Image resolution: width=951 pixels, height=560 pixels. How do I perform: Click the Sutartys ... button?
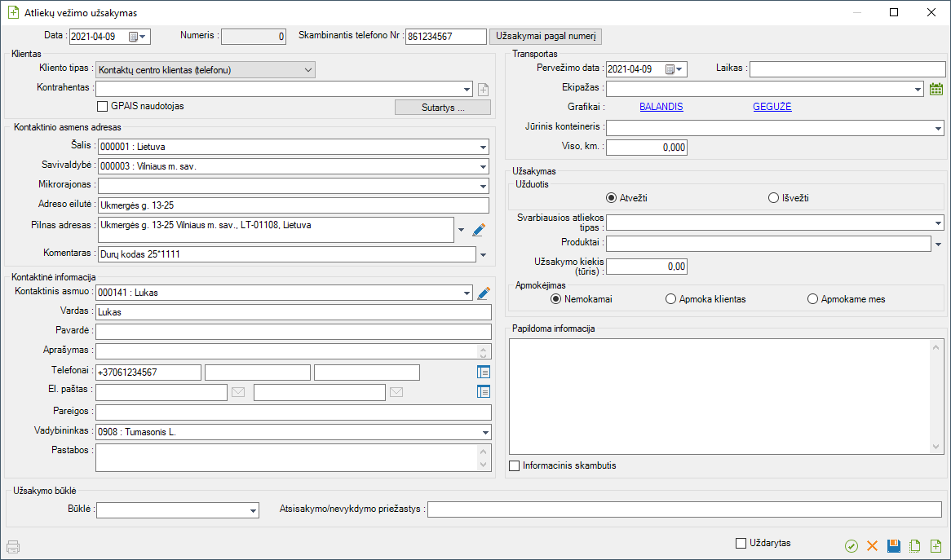[443, 108]
